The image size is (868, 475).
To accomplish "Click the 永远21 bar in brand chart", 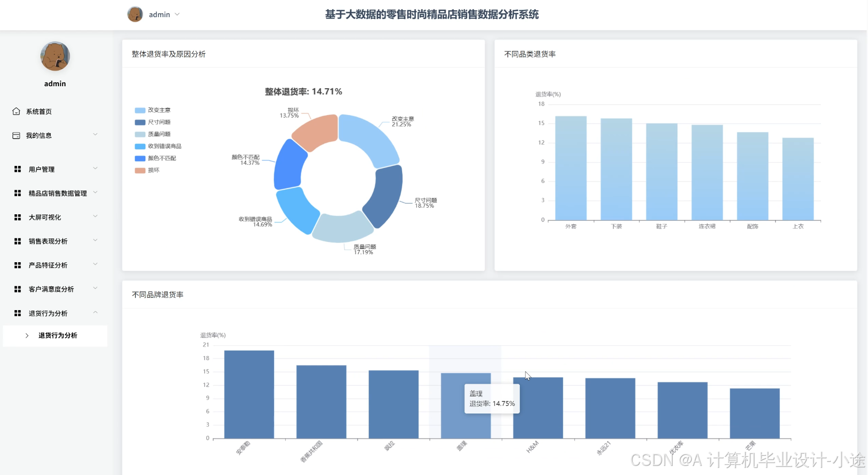I will point(610,408).
